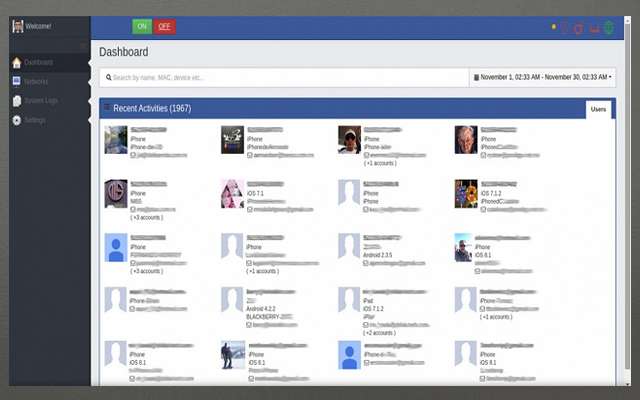Open the November date range dropdown
640x400 pixels.
(543, 77)
